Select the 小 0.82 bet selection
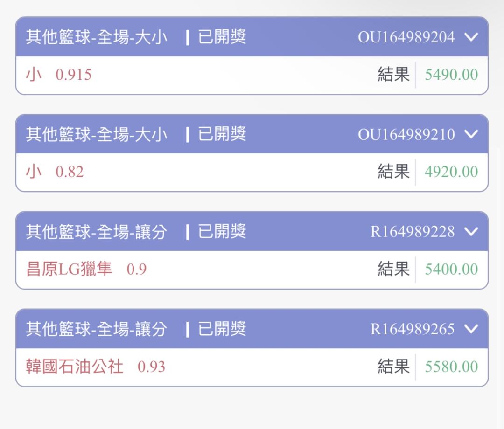Image resolution: width=504 pixels, height=429 pixels. (55, 172)
